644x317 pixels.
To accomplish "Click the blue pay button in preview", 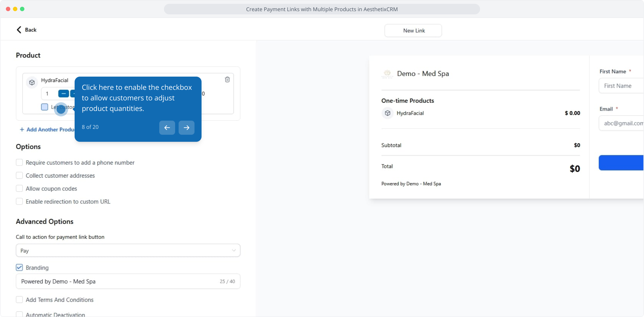I will pos(620,163).
